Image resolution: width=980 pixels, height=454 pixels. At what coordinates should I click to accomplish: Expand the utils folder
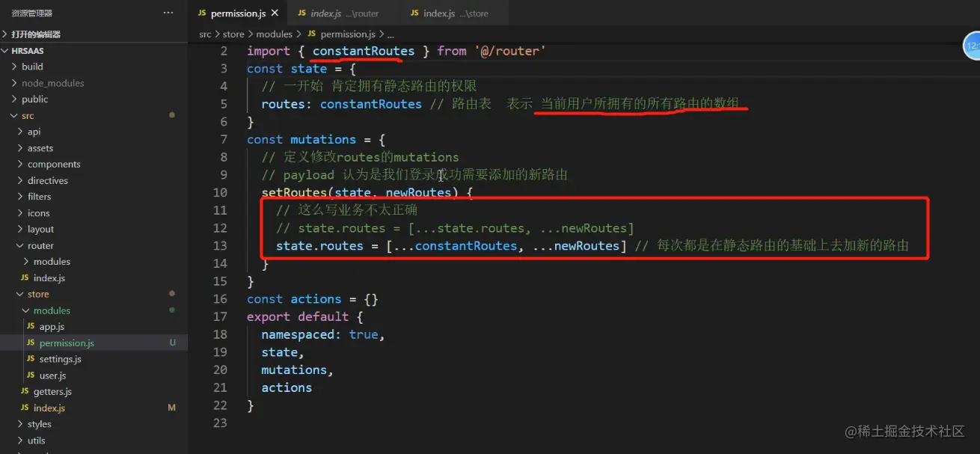tap(94, 441)
